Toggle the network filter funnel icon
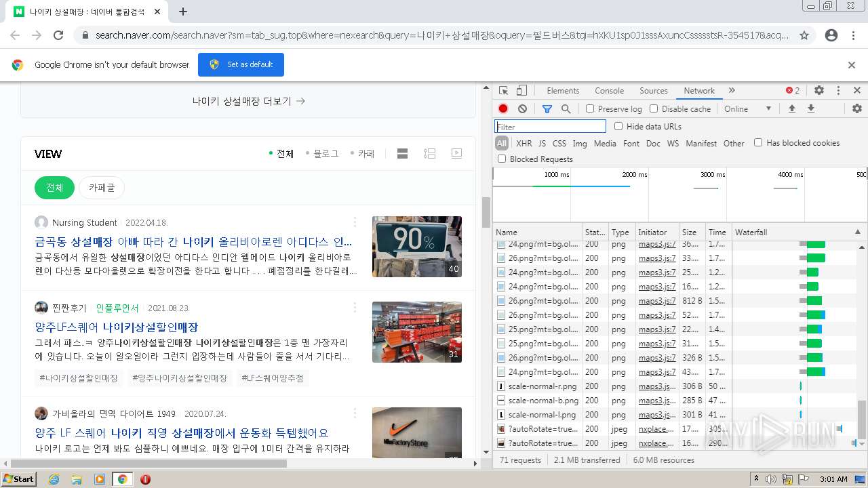The image size is (868, 488). tap(547, 108)
